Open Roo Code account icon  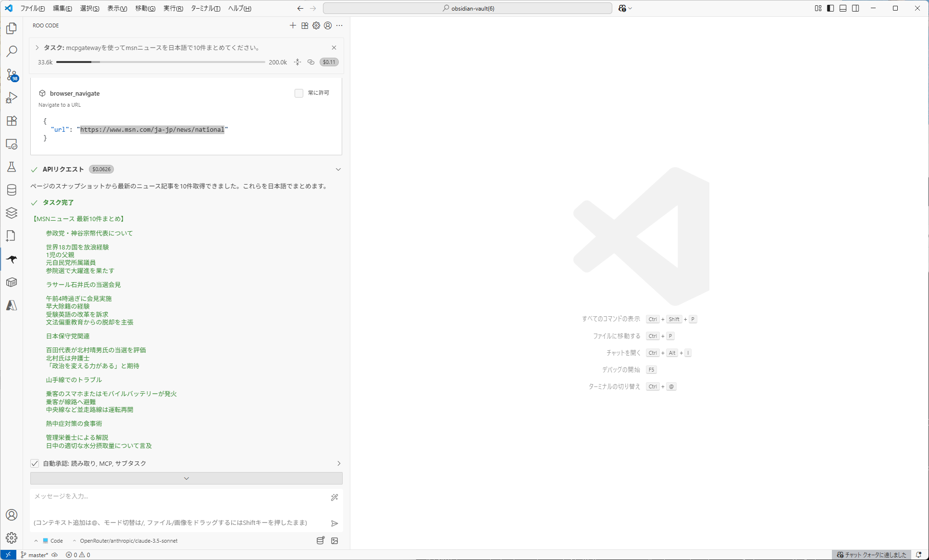[328, 25]
